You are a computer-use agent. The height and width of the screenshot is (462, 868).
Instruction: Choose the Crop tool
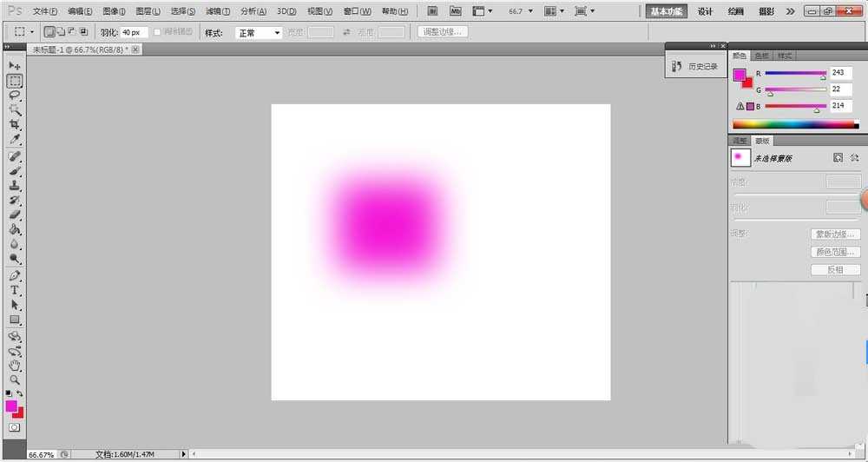click(15, 125)
